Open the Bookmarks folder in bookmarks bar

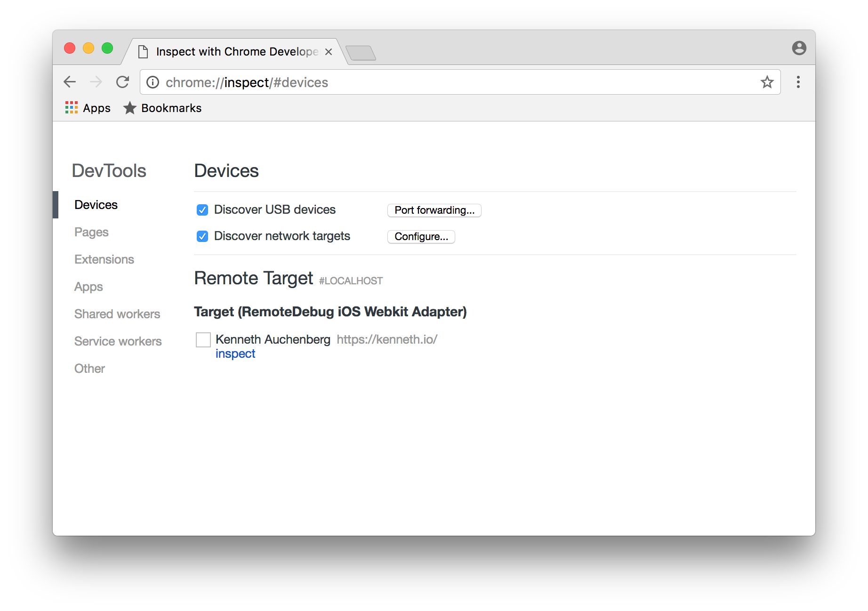point(162,108)
